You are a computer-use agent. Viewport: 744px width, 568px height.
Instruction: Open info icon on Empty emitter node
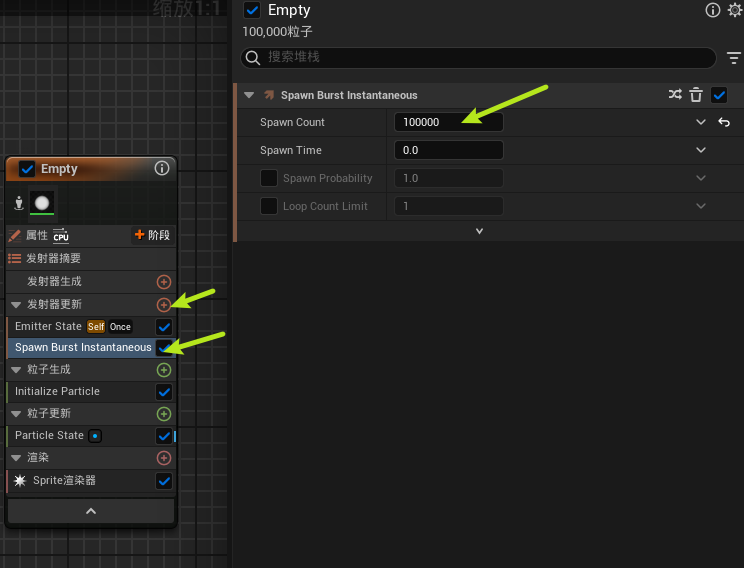(x=162, y=168)
